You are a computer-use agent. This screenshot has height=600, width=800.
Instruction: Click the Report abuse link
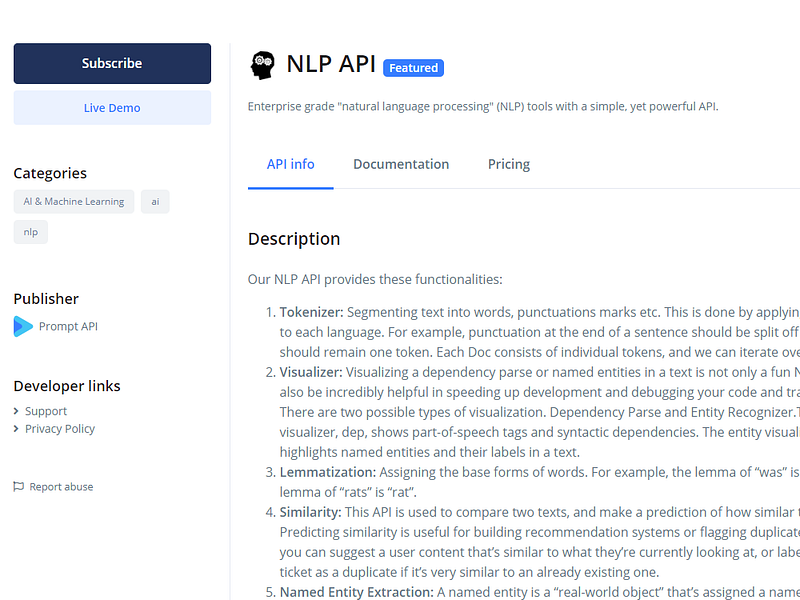61,487
